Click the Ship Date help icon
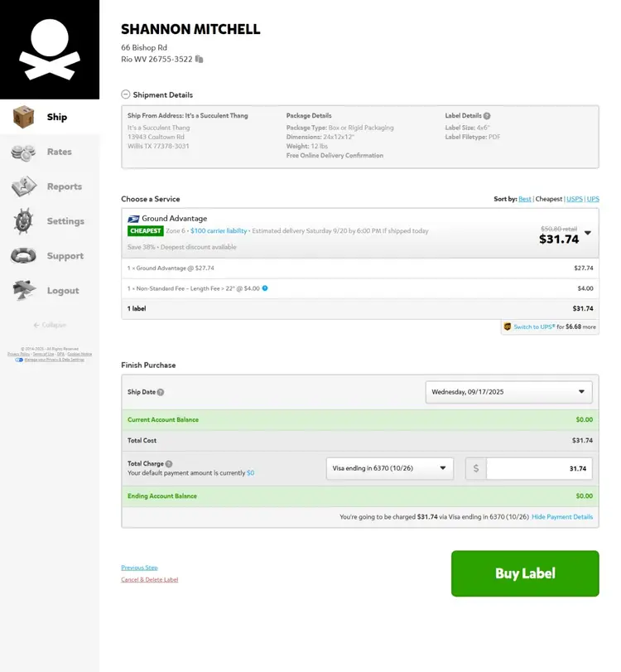 161,392
